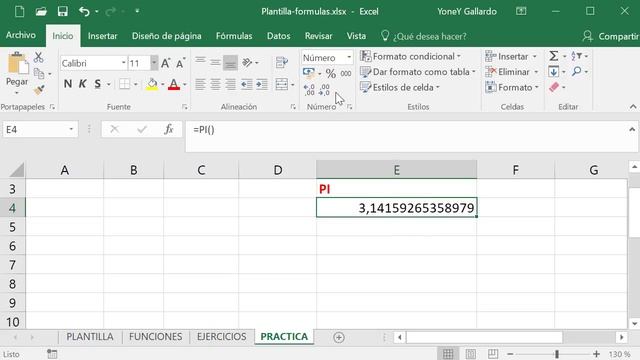Increase indent in cell

(x=262, y=84)
